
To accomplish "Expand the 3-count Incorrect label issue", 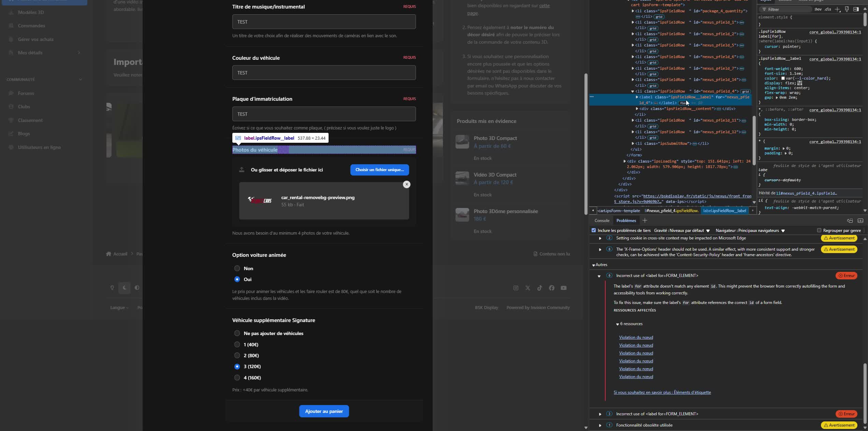I will point(600,414).
